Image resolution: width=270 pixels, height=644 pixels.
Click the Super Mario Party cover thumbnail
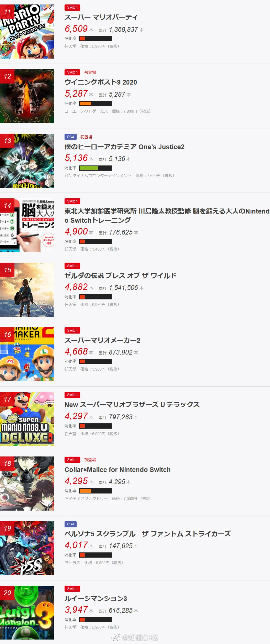pyautogui.click(x=27, y=32)
